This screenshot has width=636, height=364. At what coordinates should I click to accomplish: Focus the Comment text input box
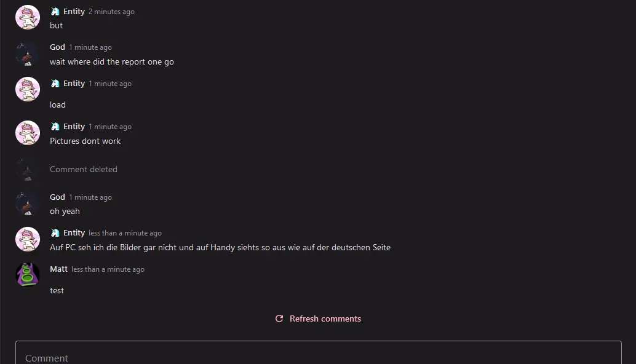(318, 354)
